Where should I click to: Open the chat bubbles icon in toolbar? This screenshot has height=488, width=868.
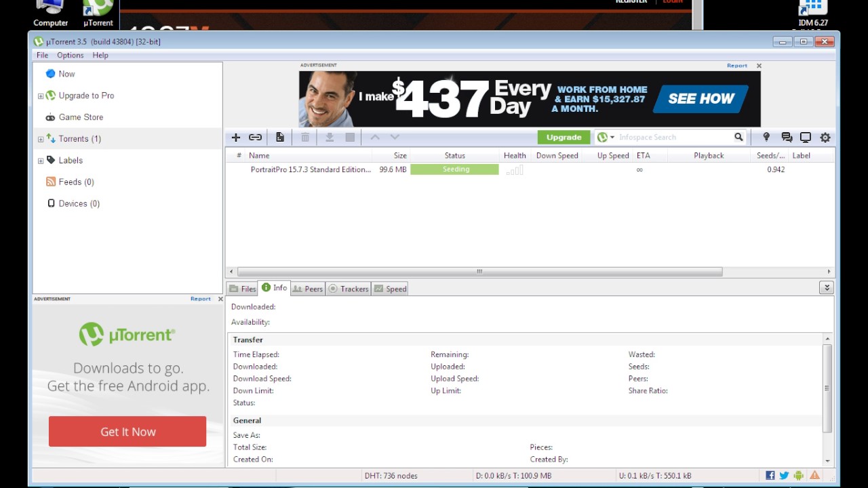click(787, 138)
